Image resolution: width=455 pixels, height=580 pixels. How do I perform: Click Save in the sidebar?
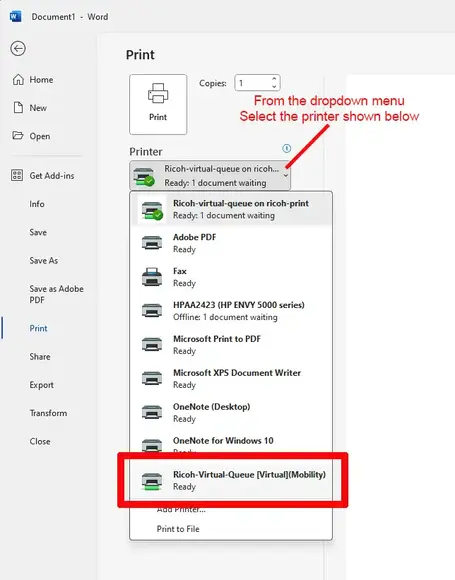click(x=38, y=232)
